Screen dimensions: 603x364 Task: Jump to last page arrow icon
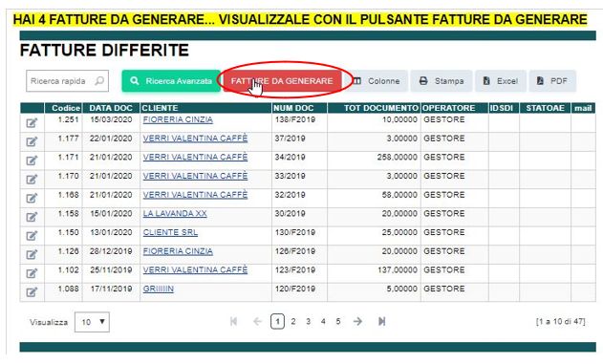(381, 321)
